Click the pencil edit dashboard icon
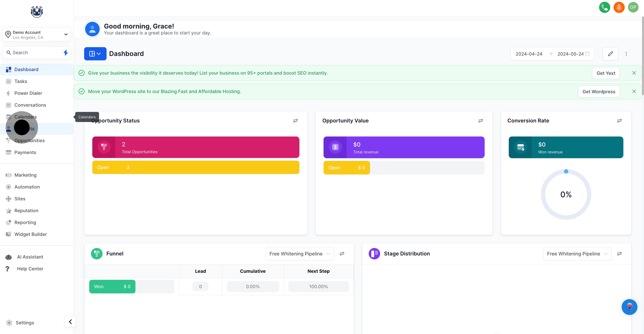644x334 pixels. 610,54
